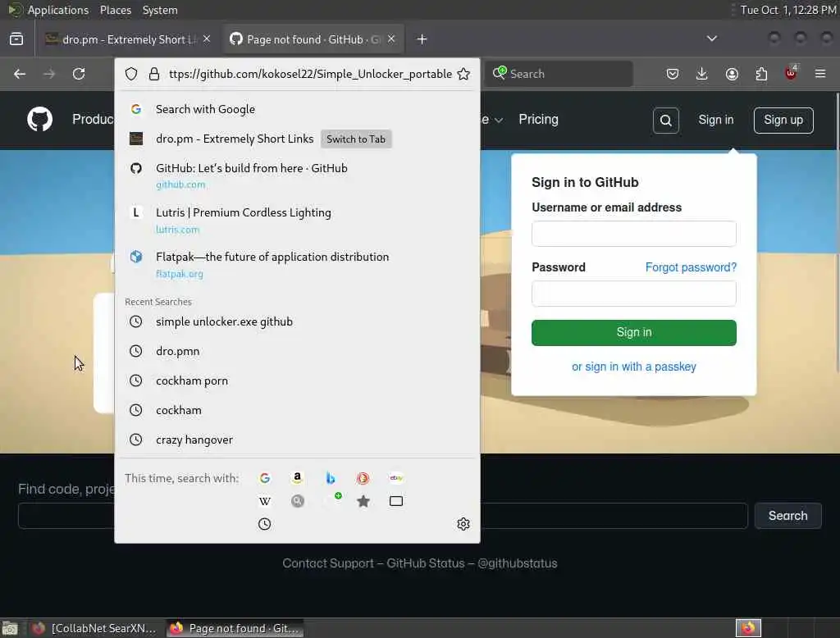Open tracking protection shield icon
Viewport: 840px width, 638px height.
[x=131, y=74]
